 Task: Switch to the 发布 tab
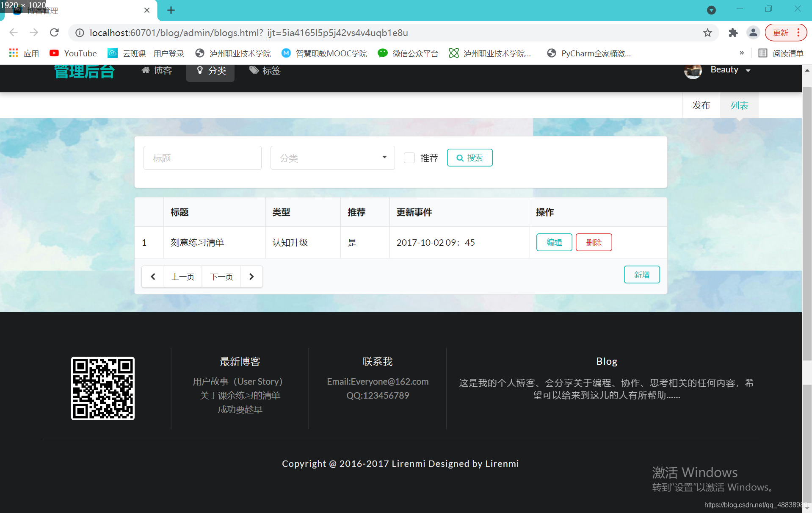(701, 105)
